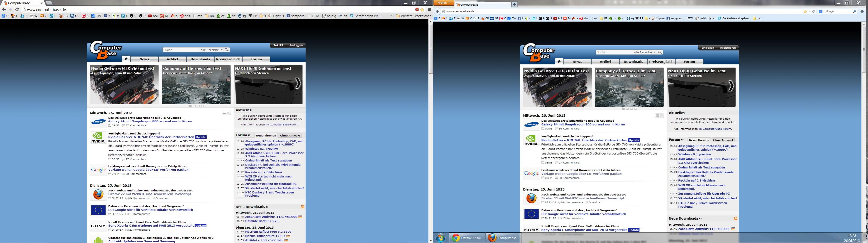Image resolution: width=868 pixels, height=243 pixels.
Task: Open the News tab in Chrome
Action: click(x=144, y=59)
